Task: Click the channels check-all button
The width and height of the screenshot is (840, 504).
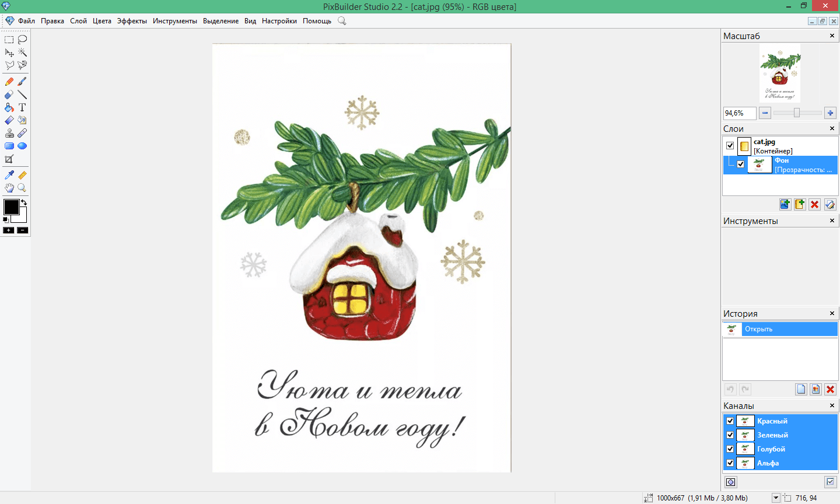Action: [x=831, y=482]
